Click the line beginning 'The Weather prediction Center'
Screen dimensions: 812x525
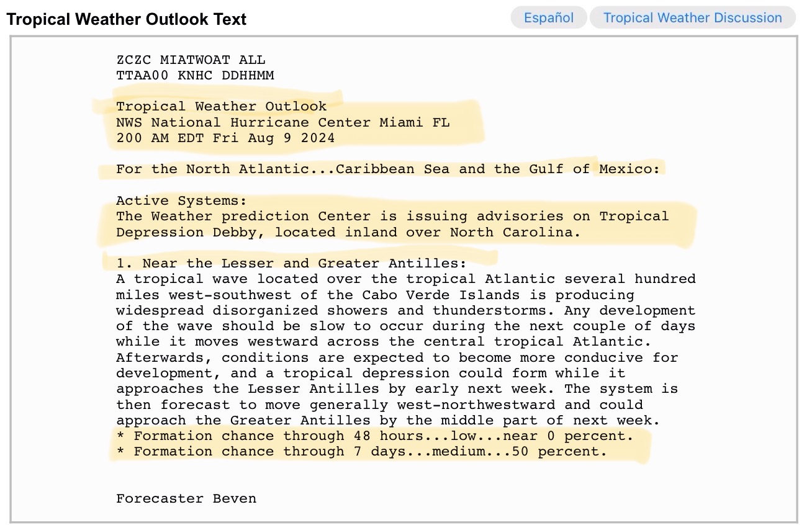(x=392, y=216)
